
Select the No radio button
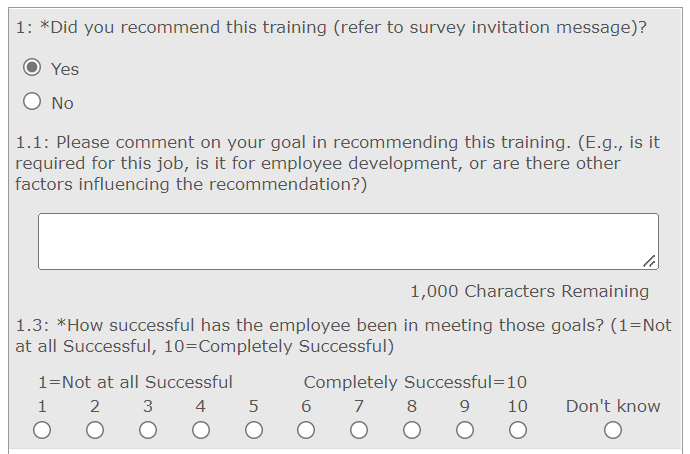(x=33, y=101)
